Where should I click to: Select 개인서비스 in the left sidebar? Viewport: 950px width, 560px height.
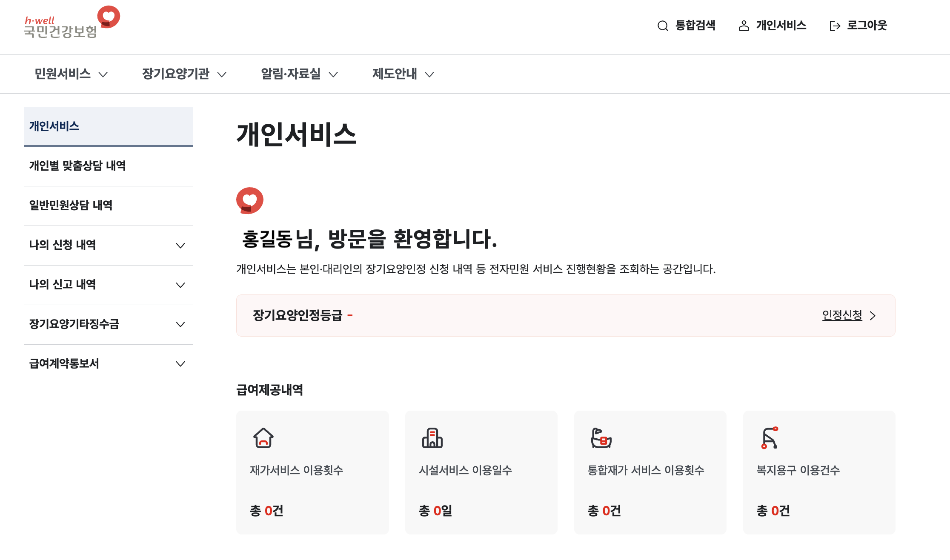pos(108,126)
